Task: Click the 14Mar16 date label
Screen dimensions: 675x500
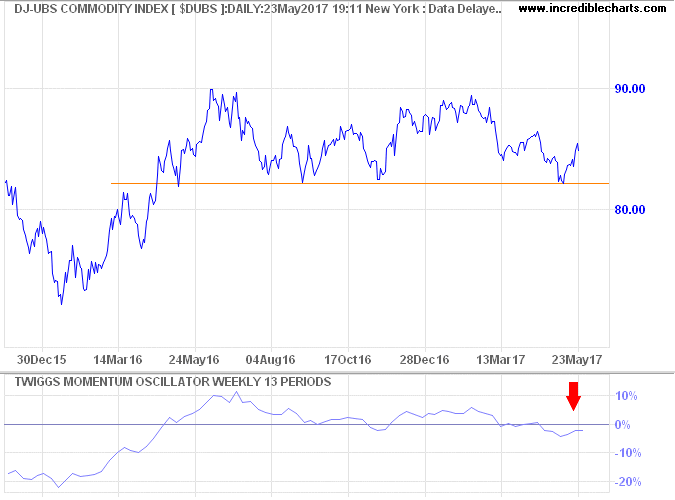Action: (118, 360)
